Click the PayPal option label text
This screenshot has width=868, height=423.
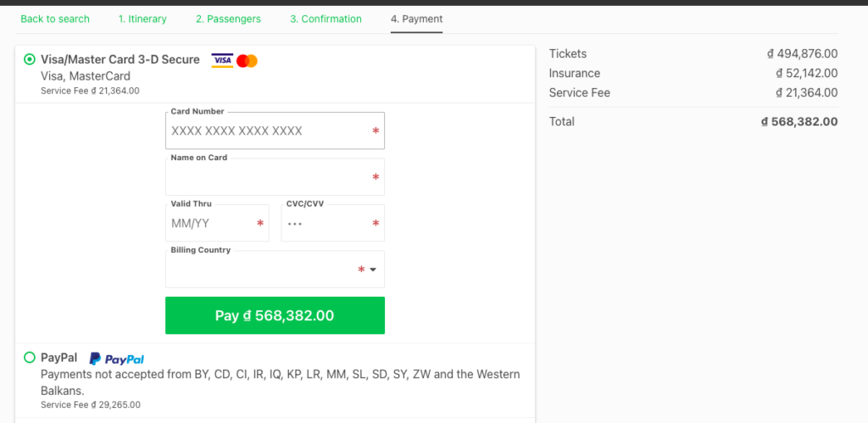pos(58,358)
